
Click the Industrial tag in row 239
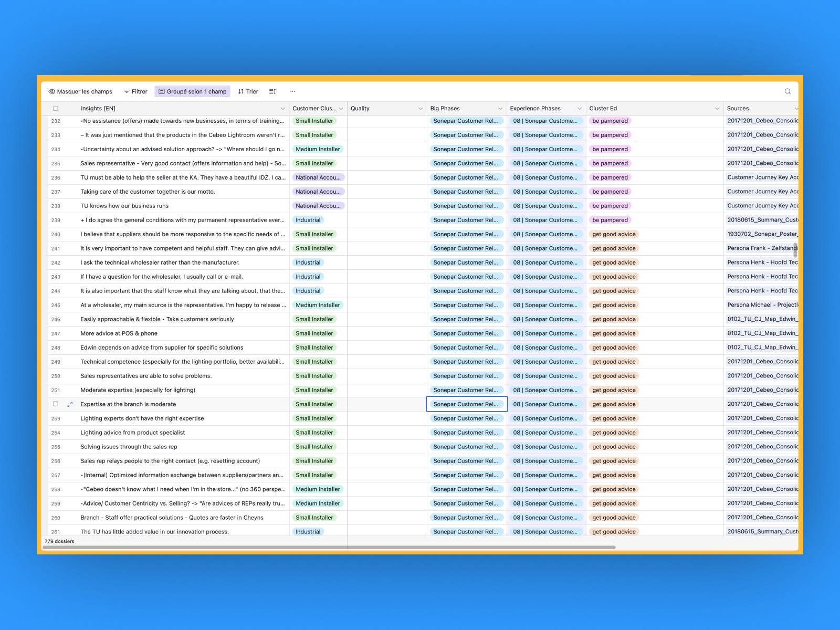point(308,220)
